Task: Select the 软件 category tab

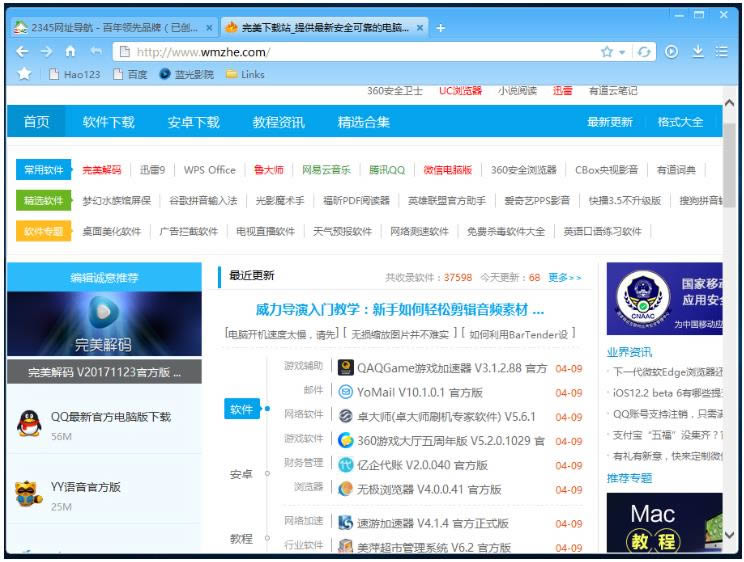Action: click(x=242, y=409)
